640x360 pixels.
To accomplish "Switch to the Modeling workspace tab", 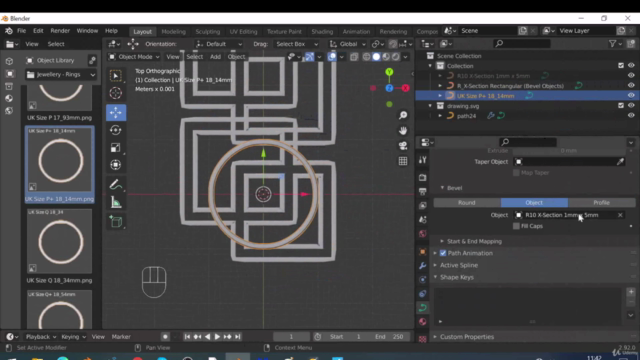I will point(173,31).
